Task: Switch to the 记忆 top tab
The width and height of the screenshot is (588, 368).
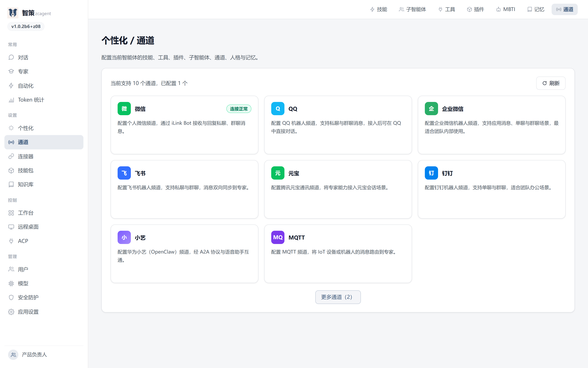Action: (536, 9)
